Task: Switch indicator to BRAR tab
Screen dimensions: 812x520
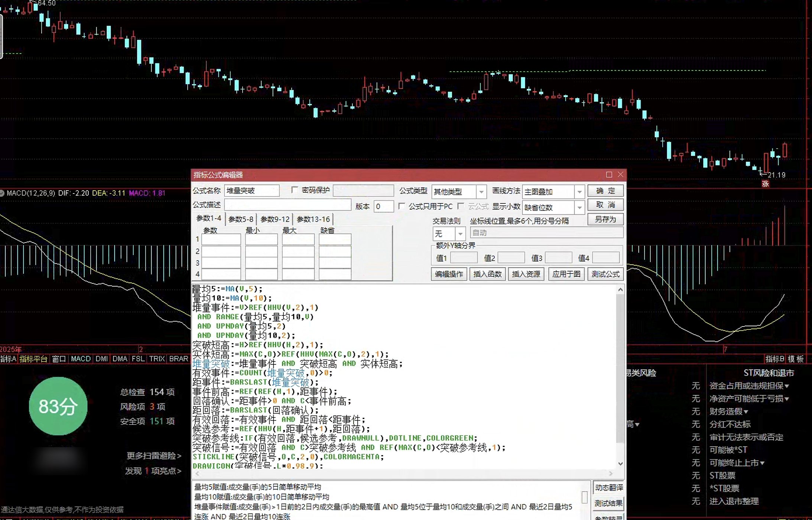Action: tap(179, 359)
